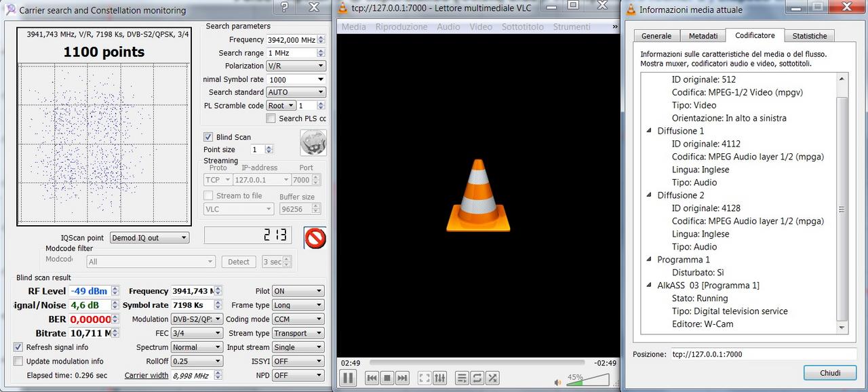The image size is (868, 392).
Task: Click the red stop scan icon
Action: (315, 237)
